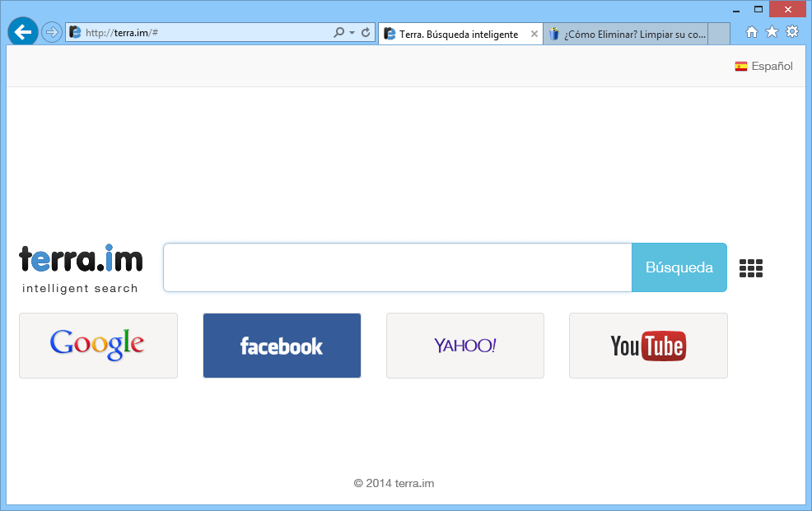Select the 'Terra. Búsqueda inteligente' tab
This screenshot has height=511, width=812.
coord(460,34)
